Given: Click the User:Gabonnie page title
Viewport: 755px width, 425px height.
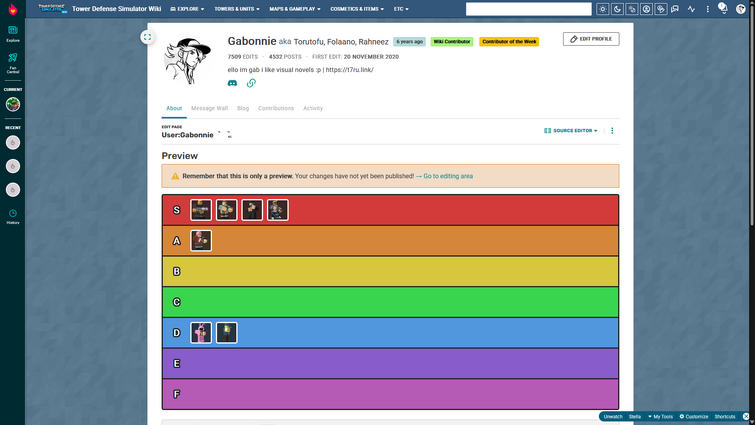Looking at the screenshot, I should [187, 135].
